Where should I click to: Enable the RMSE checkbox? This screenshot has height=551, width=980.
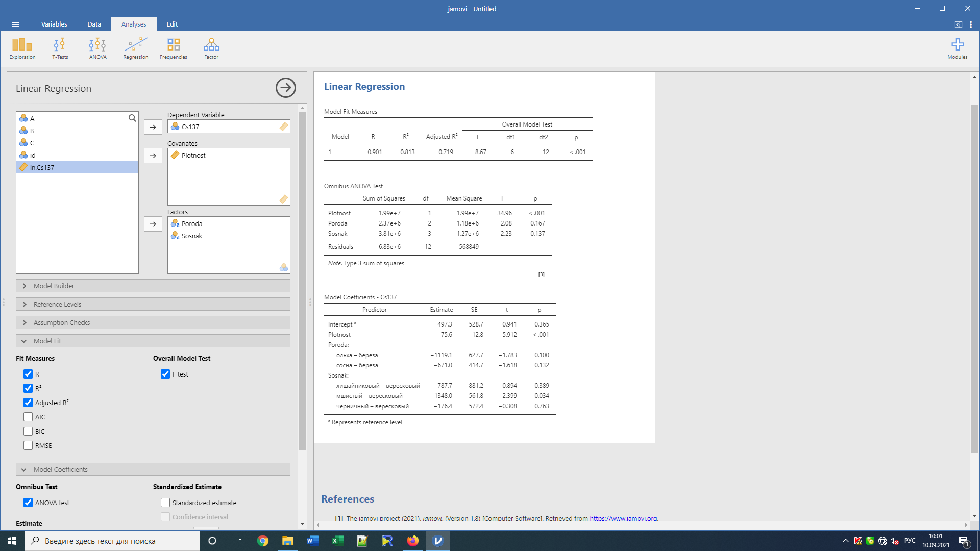click(x=28, y=445)
